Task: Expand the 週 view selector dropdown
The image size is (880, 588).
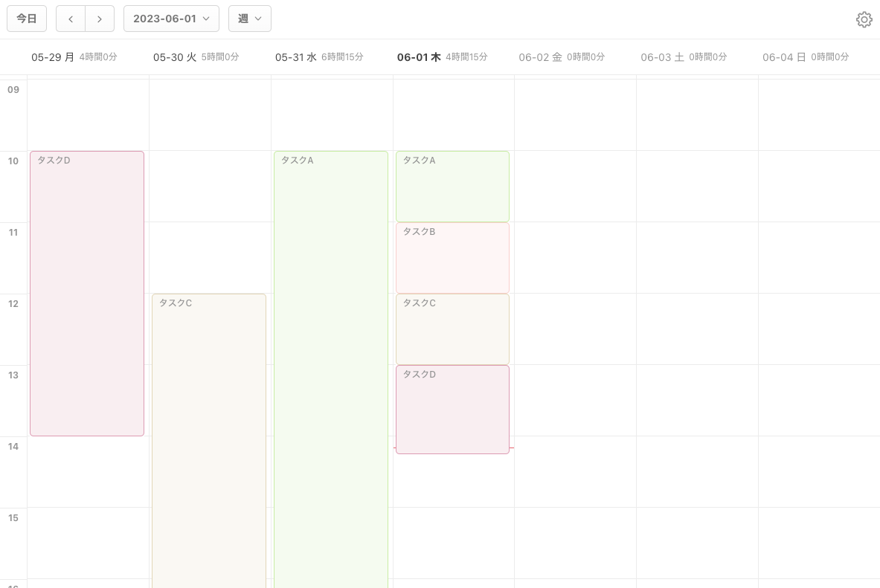Action: (249, 19)
